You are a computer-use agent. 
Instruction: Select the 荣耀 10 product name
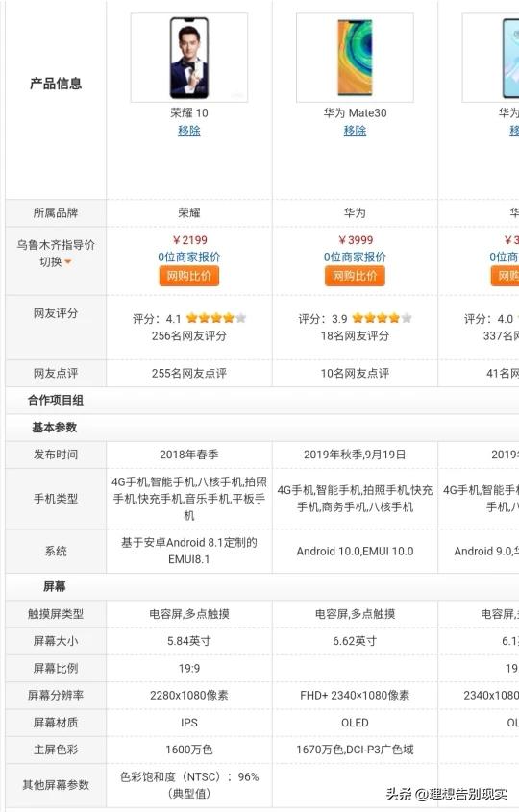pyautogui.click(x=189, y=112)
